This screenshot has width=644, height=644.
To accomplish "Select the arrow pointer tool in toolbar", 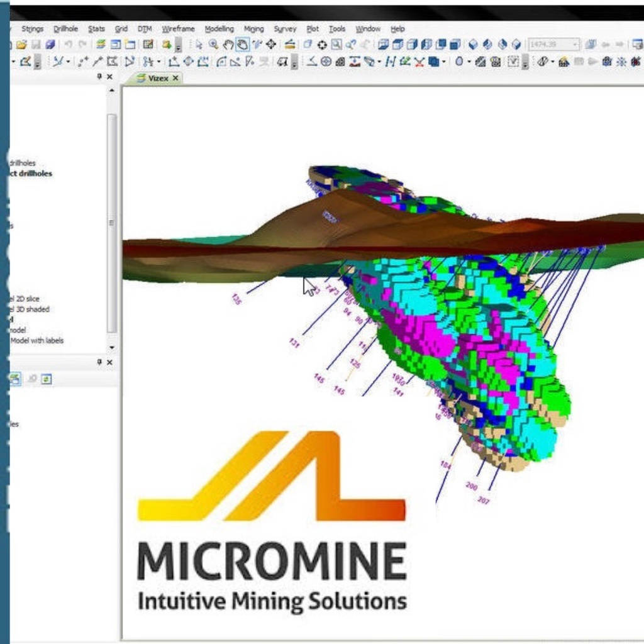I will click(x=199, y=45).
